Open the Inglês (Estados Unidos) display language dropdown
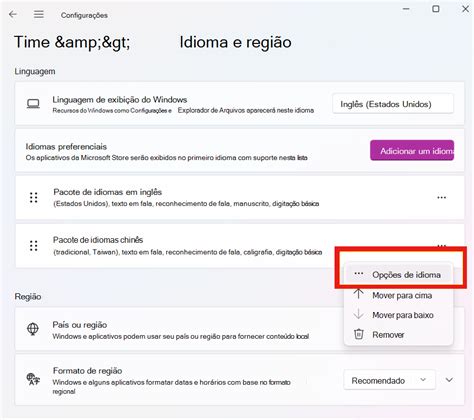Viewport: 474px width, 420px height. click(393, 104)
